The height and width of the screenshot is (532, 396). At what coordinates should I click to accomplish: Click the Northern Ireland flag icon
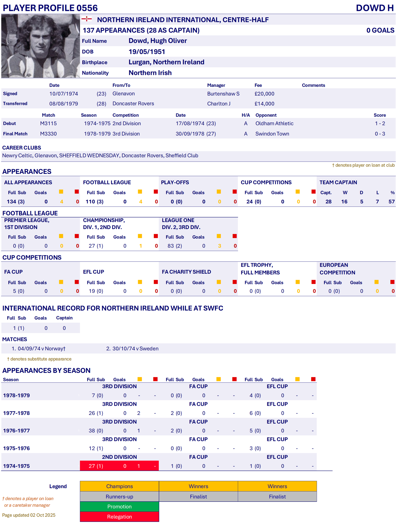tap(87, 19)
